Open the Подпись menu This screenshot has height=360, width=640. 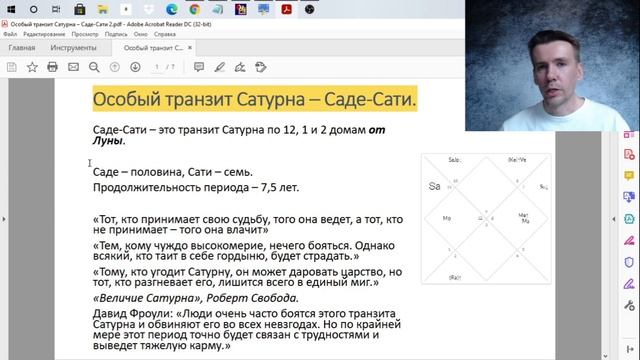(116, 34)
